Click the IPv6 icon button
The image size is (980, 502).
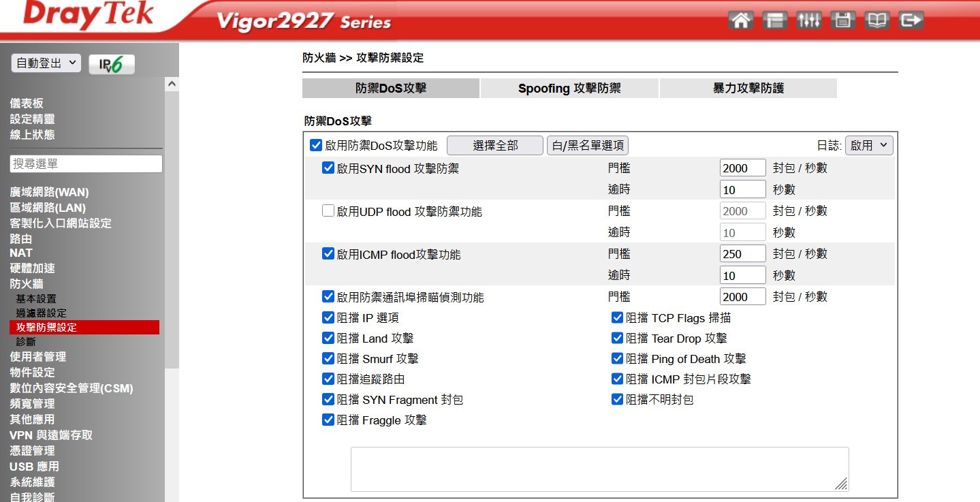112,64
